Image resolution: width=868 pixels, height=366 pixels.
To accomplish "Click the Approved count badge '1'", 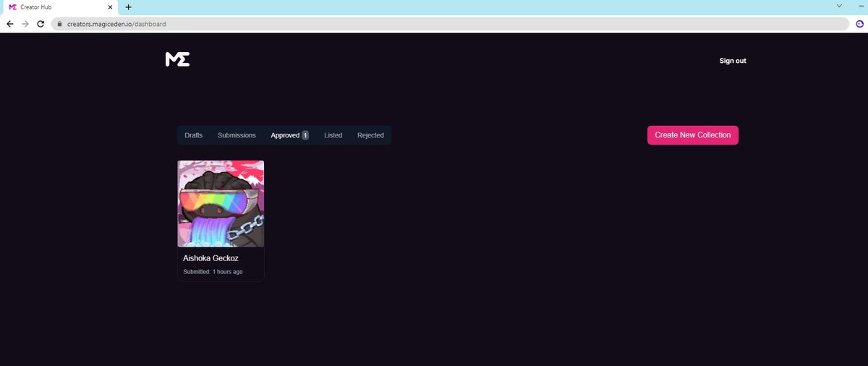I will tap(305, 135).
